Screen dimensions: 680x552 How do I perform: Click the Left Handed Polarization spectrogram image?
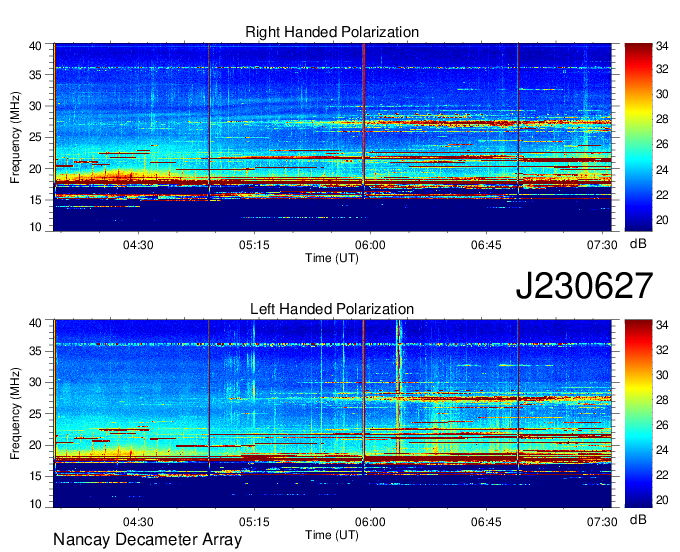(332, 413)
